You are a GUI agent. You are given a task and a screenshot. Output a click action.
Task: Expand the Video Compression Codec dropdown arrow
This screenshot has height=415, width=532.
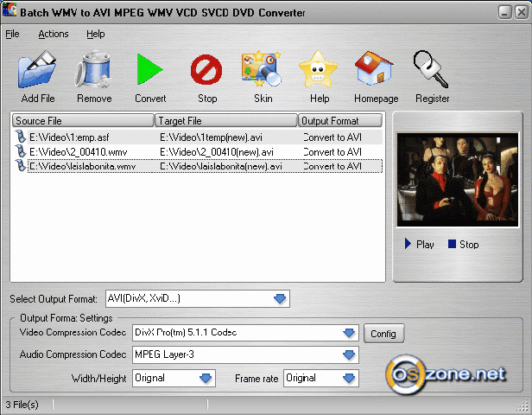pyautogui.click(x=349, y=333)
